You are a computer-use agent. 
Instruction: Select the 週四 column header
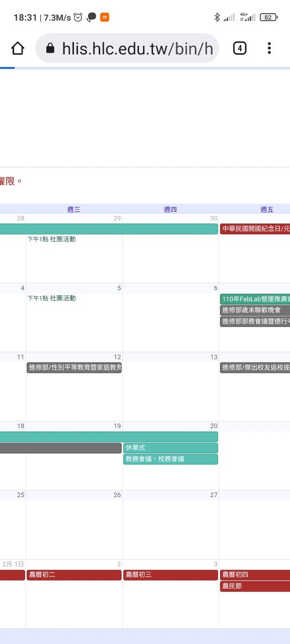170,209
